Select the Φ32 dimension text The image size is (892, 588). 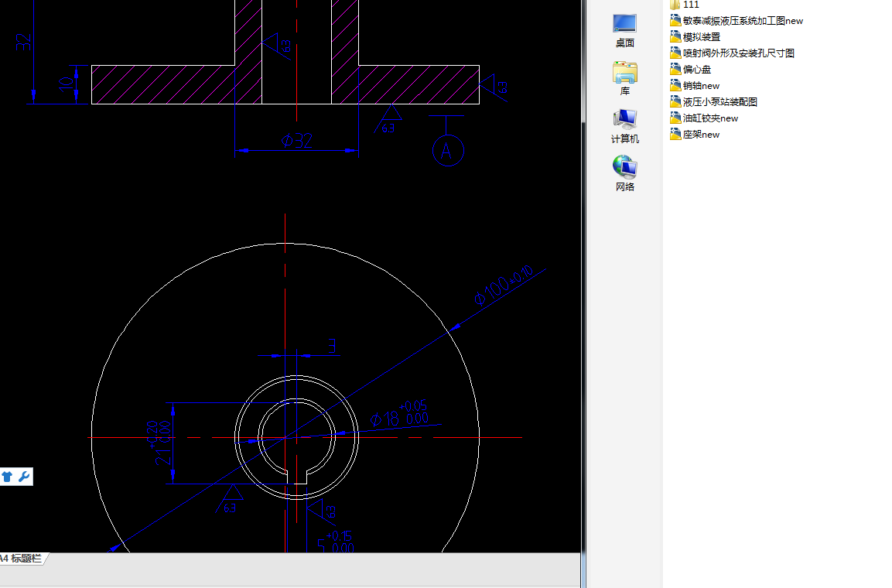297,141
